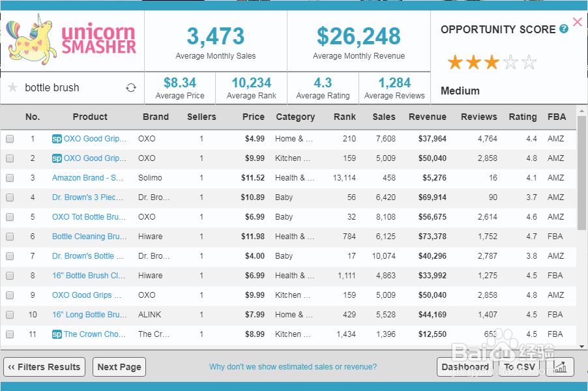Open row 1 OXO Good Grip product link
588x391 pixels.
(x=95, y=139)
